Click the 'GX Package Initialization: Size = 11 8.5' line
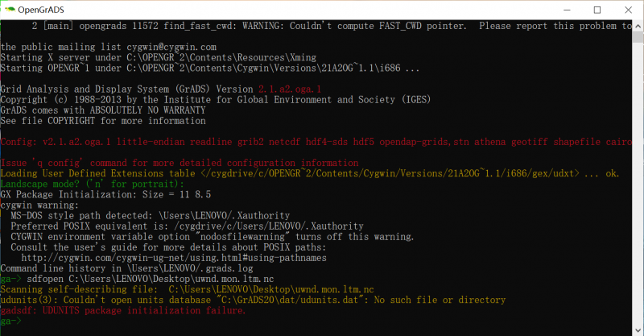Image resolution: width=644 pixels, height=336 pixels. click(105, 194)
